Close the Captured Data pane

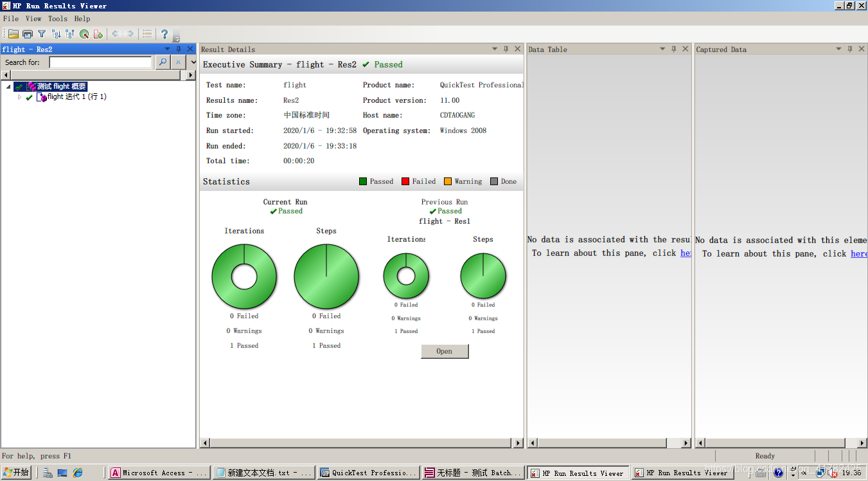coord(861,49)
